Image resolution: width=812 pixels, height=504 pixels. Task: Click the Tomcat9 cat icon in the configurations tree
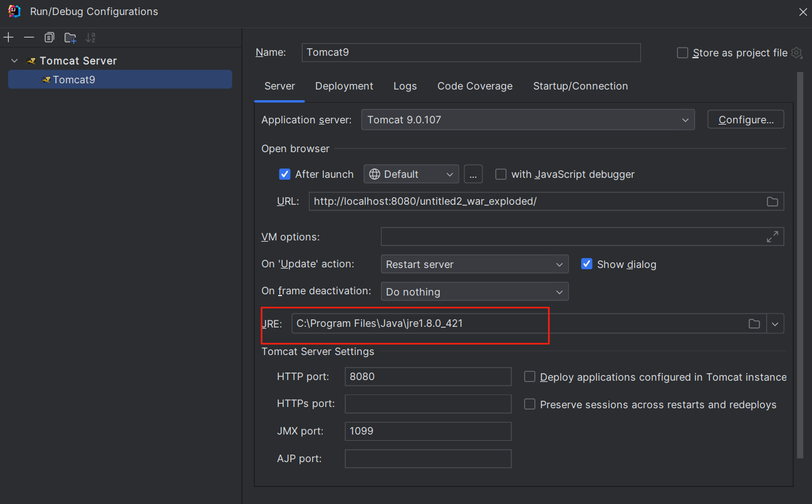46,80
